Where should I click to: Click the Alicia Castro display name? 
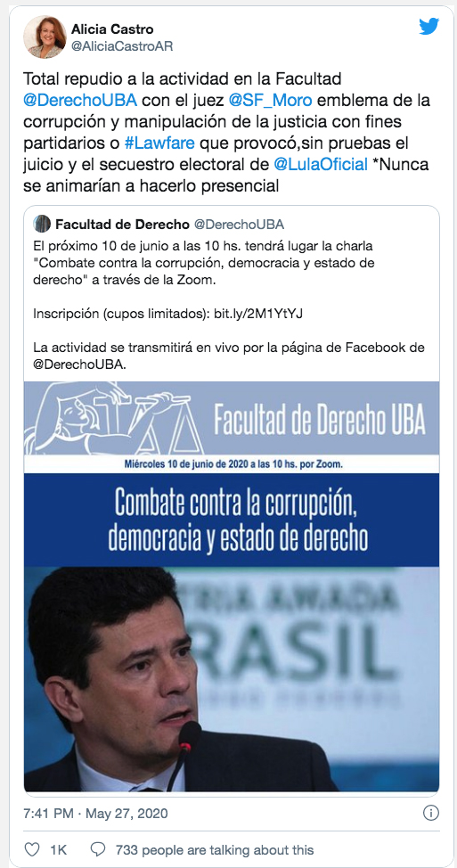click(112, 29)
